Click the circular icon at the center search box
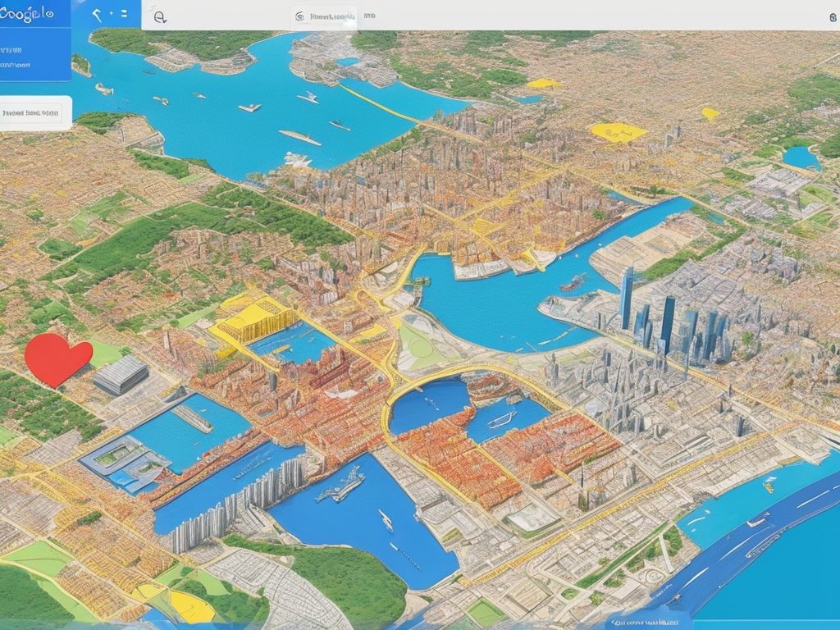 300,16
